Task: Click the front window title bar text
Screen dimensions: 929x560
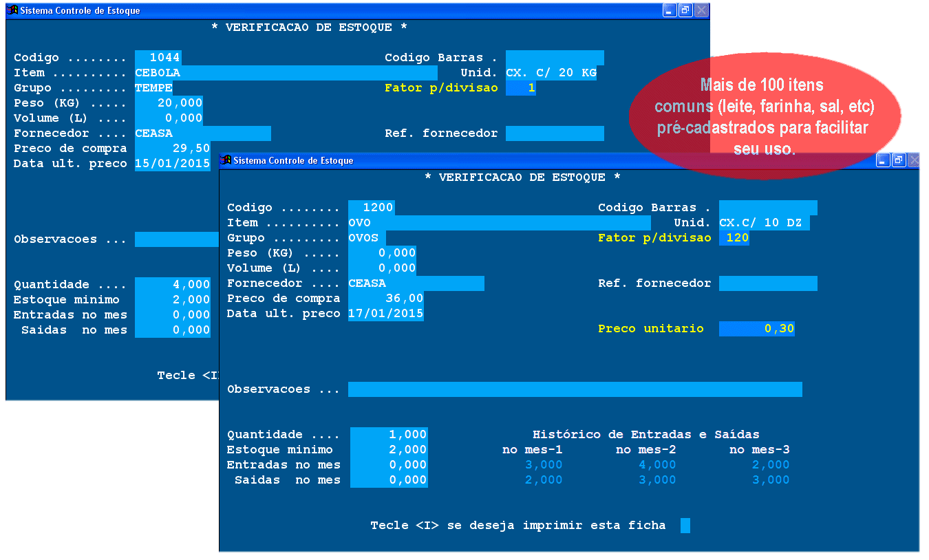Action: pyautogui.click(x=293, y=160)
